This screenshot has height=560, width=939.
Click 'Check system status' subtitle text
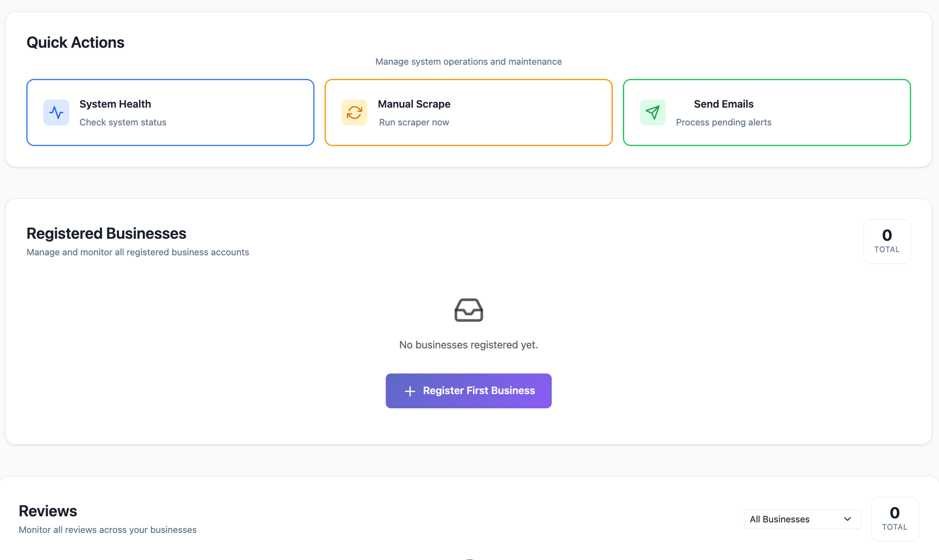pyautogui.click(x=123, y=123)
